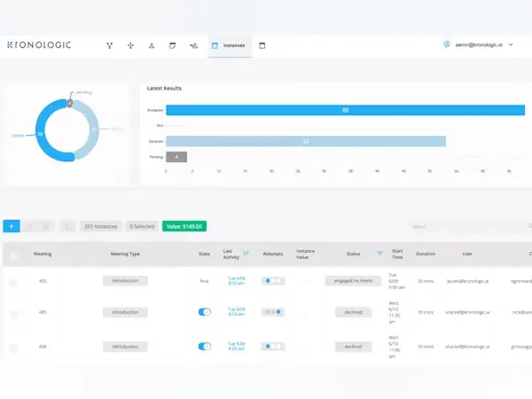Click the Instance Value column header

(x=305, y=254)
